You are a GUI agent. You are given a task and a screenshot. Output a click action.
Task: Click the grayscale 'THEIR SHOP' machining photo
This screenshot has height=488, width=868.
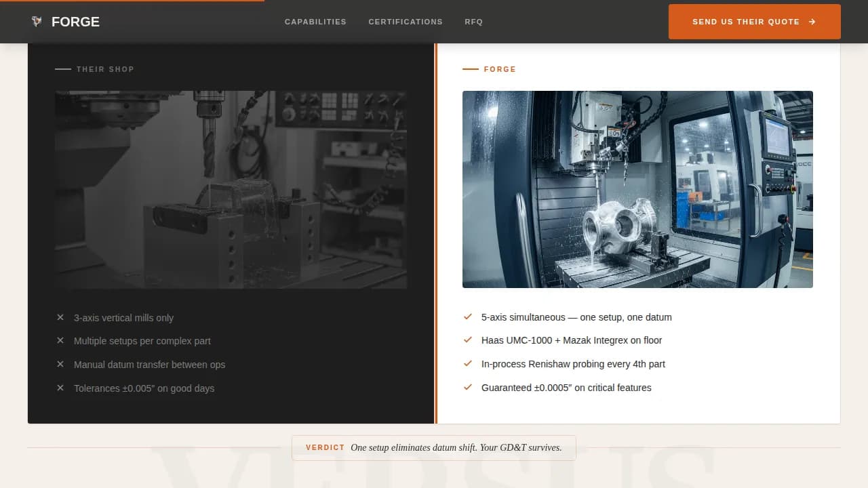(231, 190)
